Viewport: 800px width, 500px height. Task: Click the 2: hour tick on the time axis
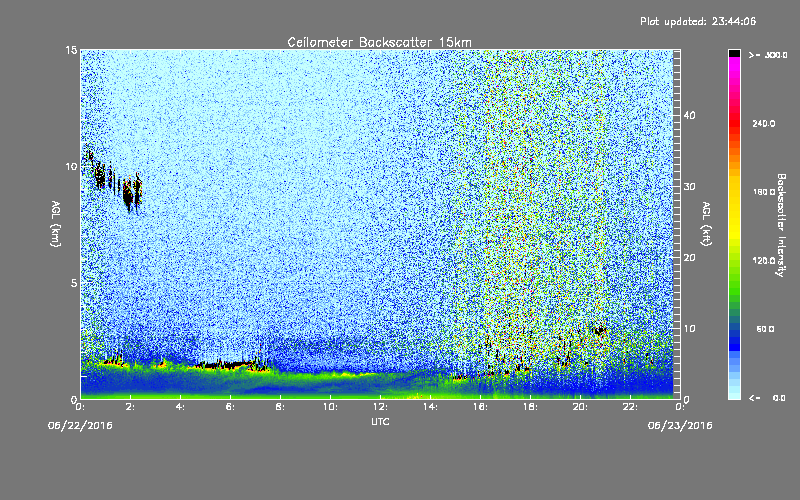tap(131, 407)
